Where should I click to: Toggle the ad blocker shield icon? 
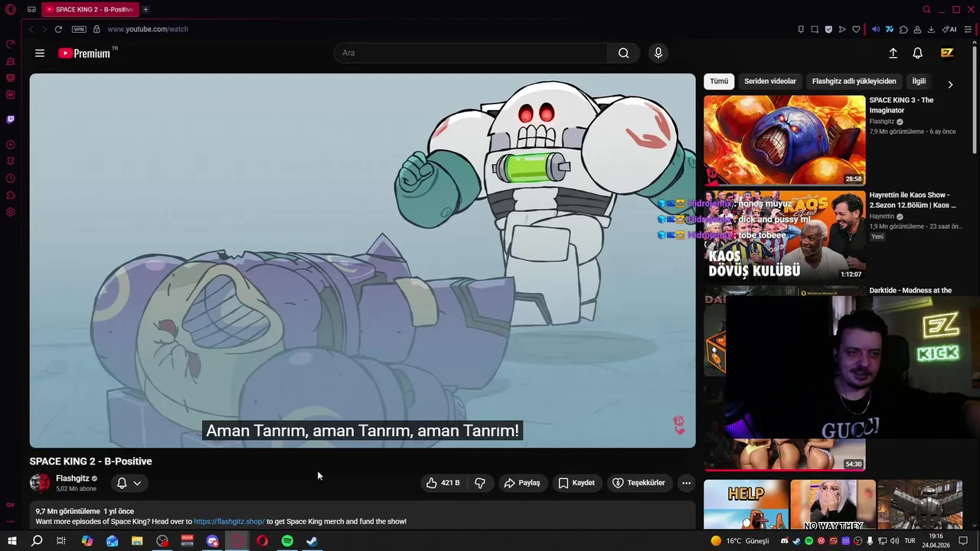tap(828, 29)
